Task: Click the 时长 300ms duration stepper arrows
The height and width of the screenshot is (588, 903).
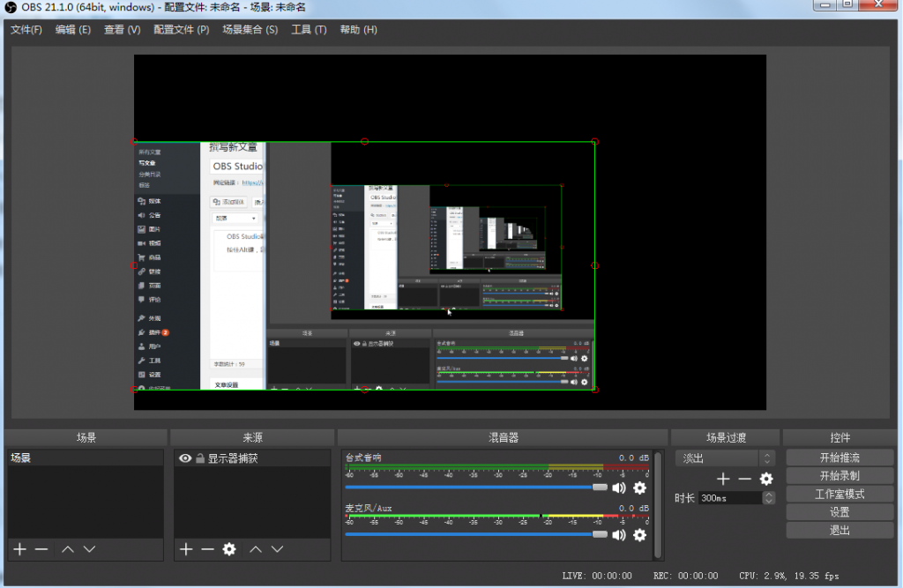Action: coord(769,498)
